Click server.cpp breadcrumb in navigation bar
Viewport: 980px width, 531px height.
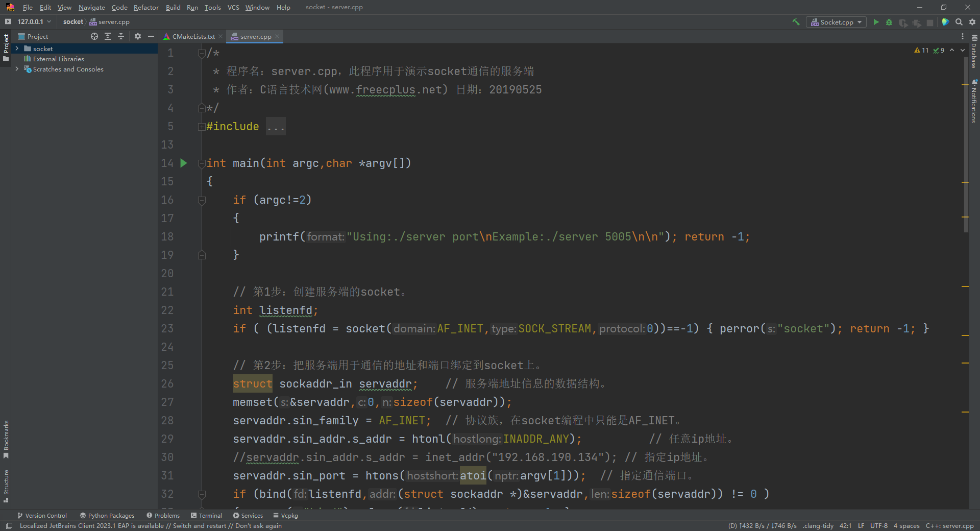click(x=110, y=22)
